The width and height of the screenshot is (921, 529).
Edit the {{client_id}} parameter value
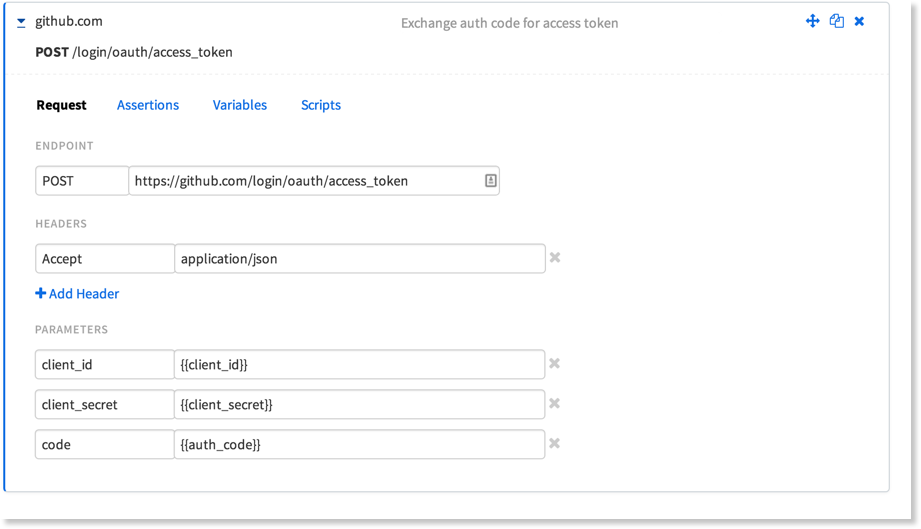tap(359, 365)
